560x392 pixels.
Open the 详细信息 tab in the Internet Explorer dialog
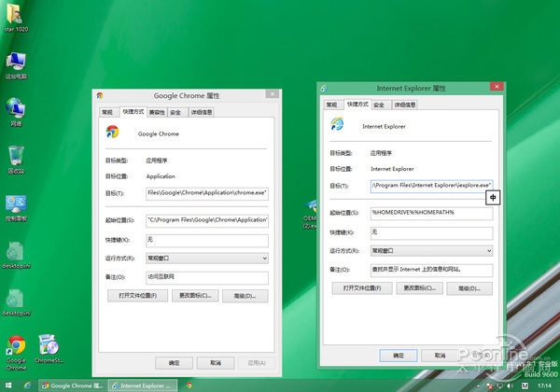pos(405,105)
